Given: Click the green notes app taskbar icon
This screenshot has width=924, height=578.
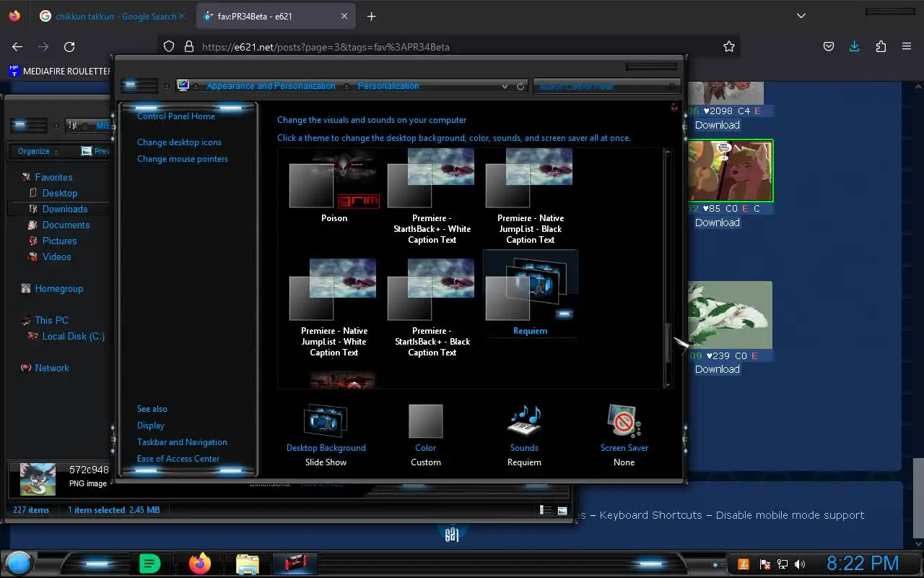Looking at the screenshot, I should (x=149, y=564).
